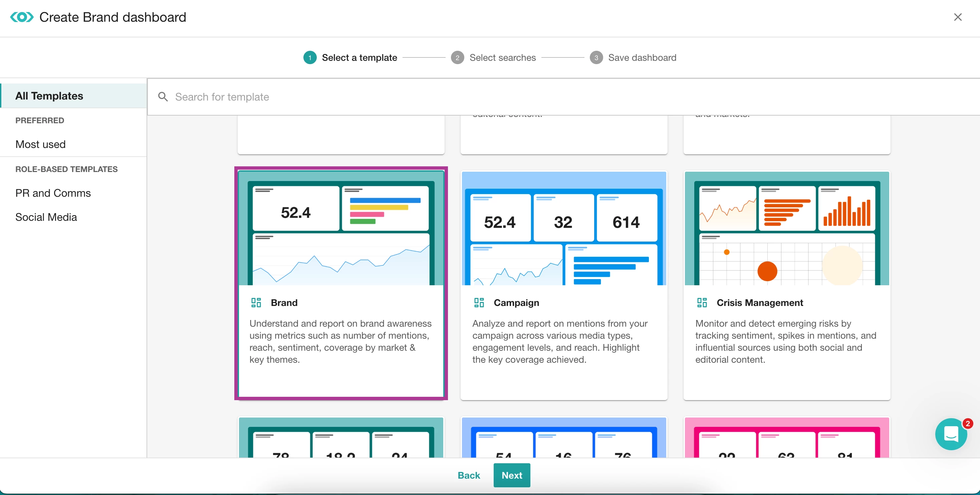Viewport: 980px width, 495px height.
Task: Click the Crisis Management dashboard icon
Action: pyautogui.click(x=702, y=303)
